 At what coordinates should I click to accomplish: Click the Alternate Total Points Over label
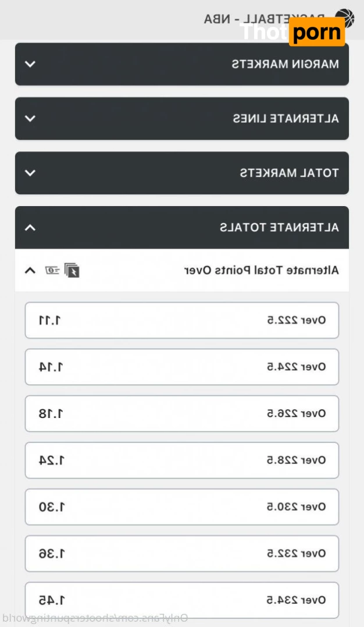point(261,270)
